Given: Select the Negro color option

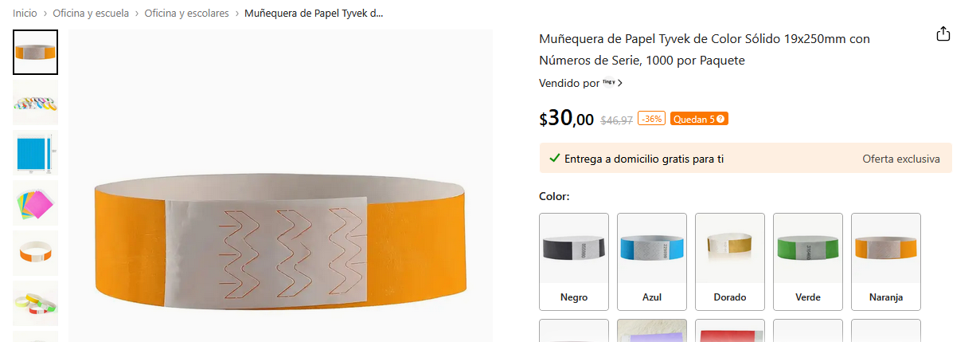Looking at the screenshot, I should tap(574, 261).
